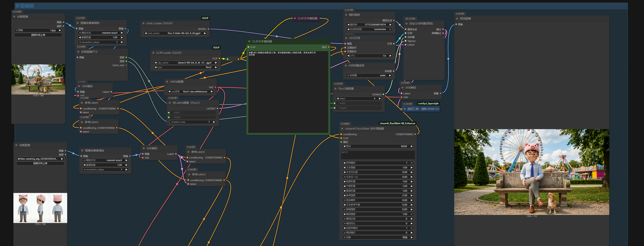Screen dimensions: 644x246
Task: Click the 参考强度 2.50 value slider
Action: [377, 195]
